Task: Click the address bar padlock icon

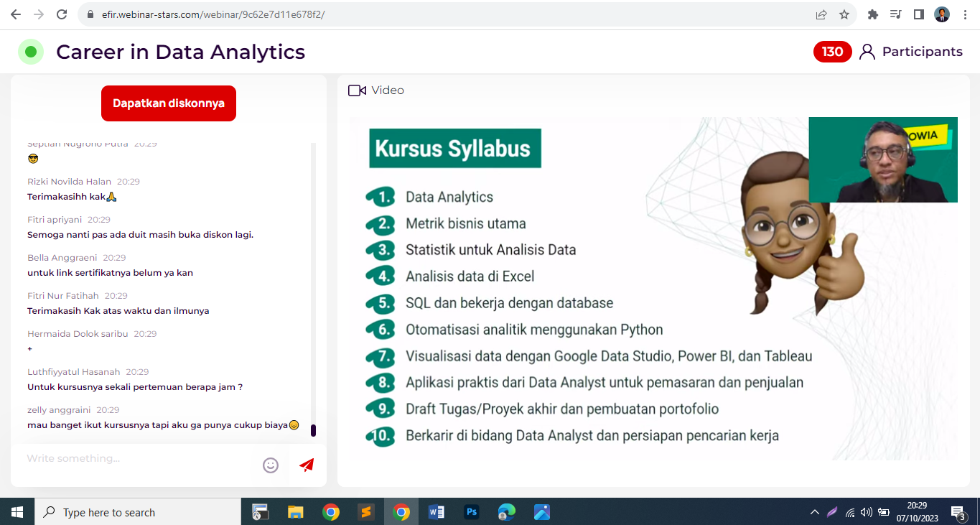Action: [90, 14]
